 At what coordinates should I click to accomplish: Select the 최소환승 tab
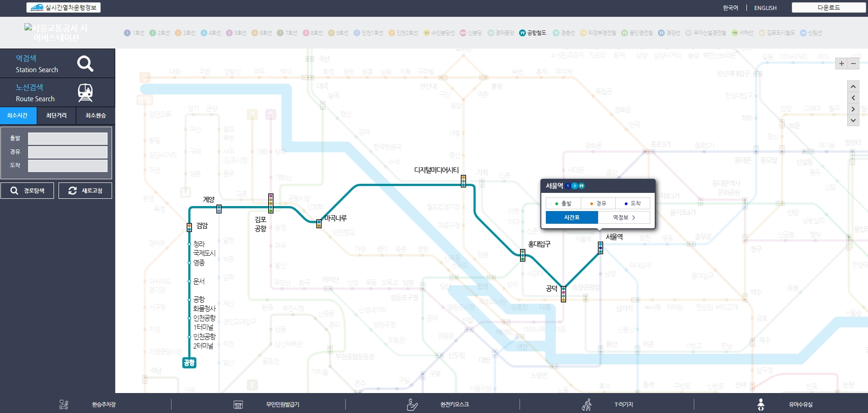95,115
